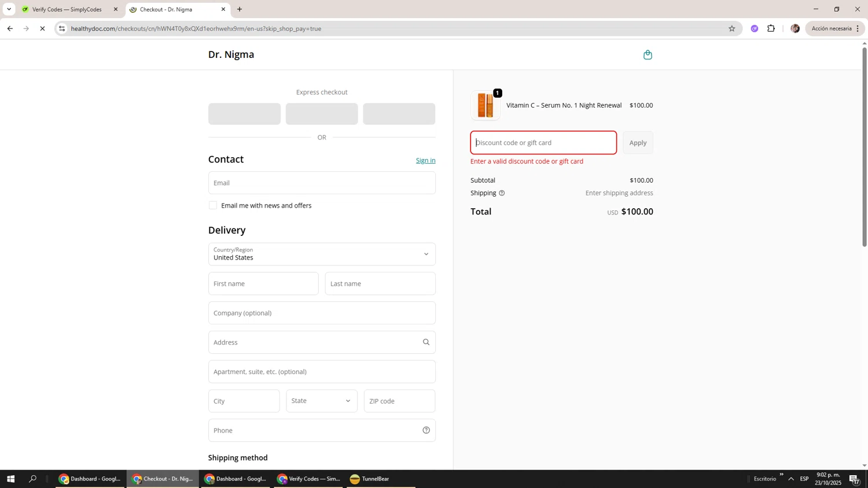The width and height of the screenshot is (868, 488).
Task: Show hidden system tray icons
Action: (x=791, y=479)
